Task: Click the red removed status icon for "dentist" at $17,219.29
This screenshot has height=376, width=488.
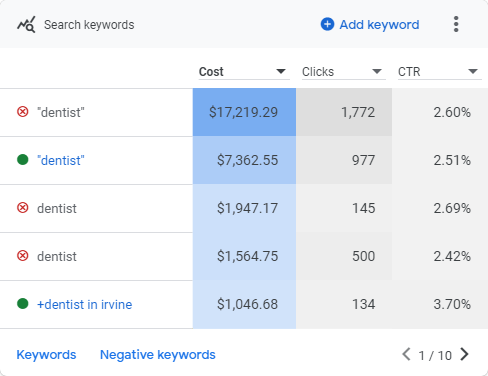Action: (23, 112)
